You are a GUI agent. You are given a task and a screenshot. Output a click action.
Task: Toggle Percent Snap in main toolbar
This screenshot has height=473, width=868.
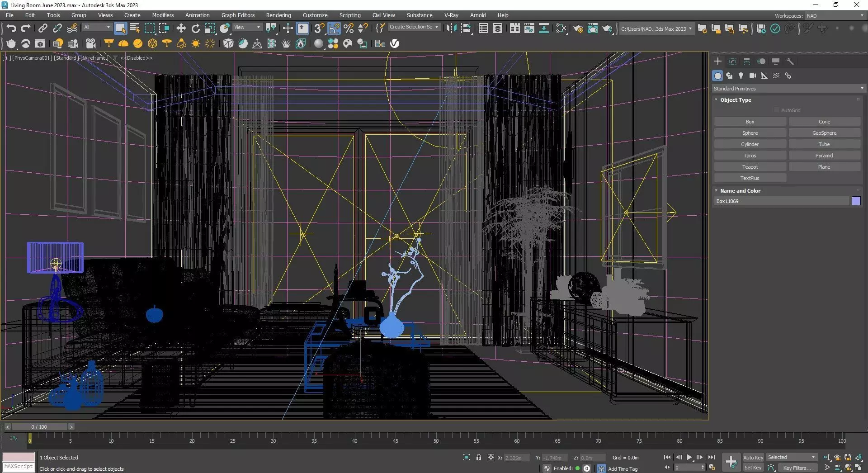tap(349, 28)
